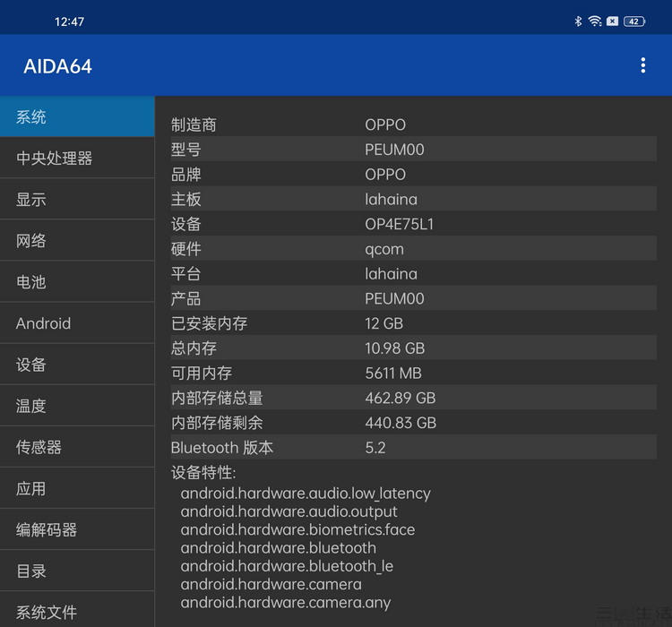This screenshot has width=672, height=627.
Task: Tap the 内部存储剩余 value 440.83 GB
Action: point(401,423)
